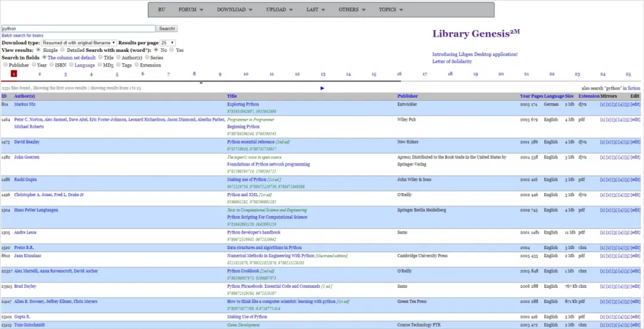Expand the DOWNLOAD menu
This screenshot has height=329, width=644.
pos(234,10)
